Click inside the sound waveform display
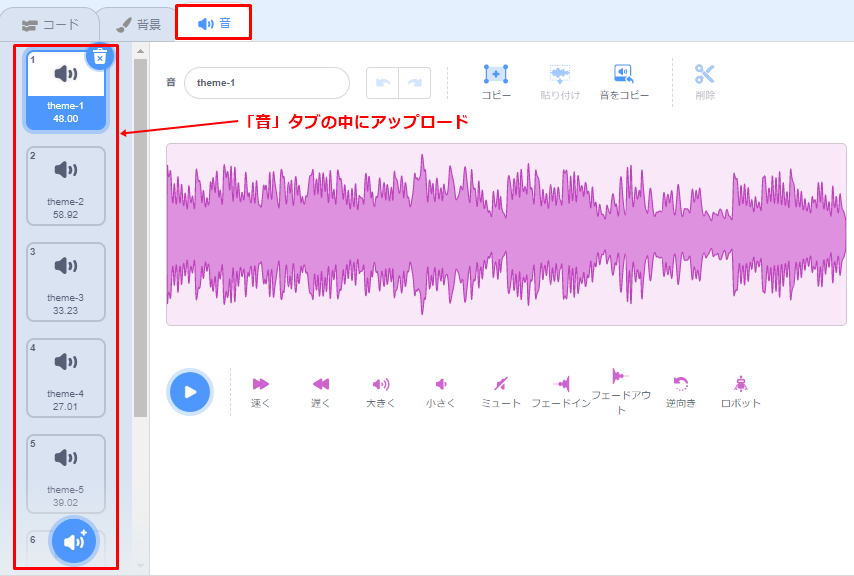Viewport: 854px width, 576px height. [506, 235]
